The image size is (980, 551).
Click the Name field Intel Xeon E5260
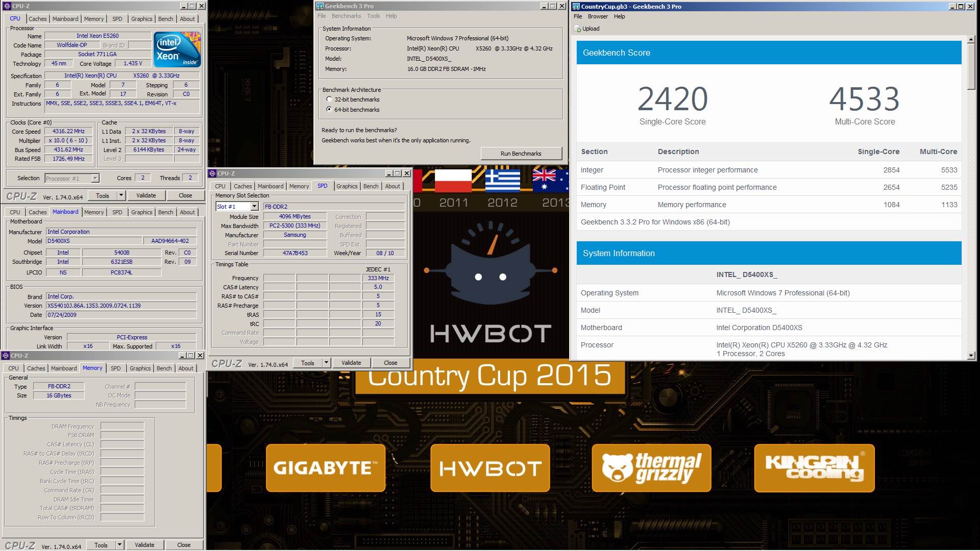tap(97, 36)
